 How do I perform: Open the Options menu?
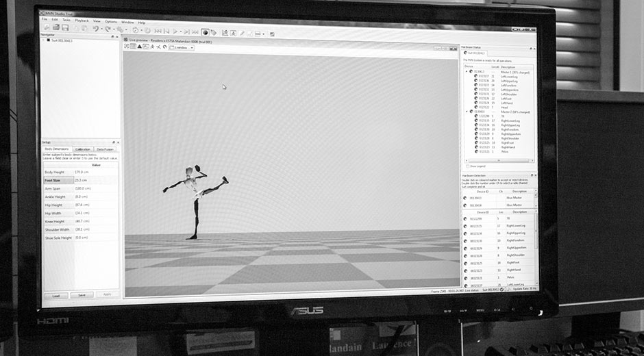coord(110,21)
